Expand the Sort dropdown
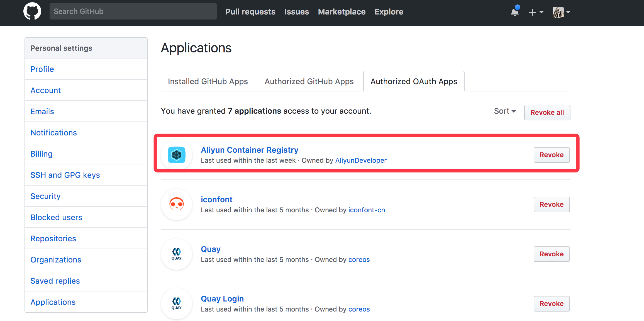The width and height of the screenshot is (644, 321). (505, 111)
